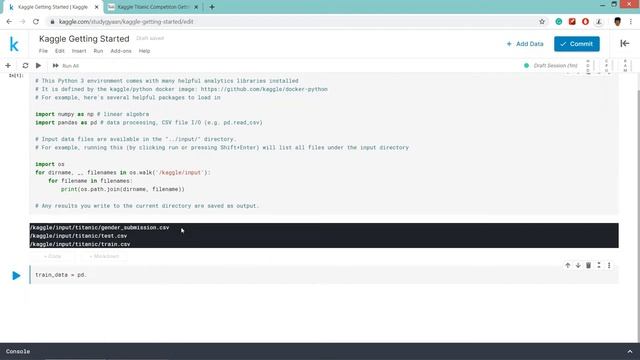The image size is (640, 360).
Task: Collapse cell with double-arrow icon
Action: point(599,265)
